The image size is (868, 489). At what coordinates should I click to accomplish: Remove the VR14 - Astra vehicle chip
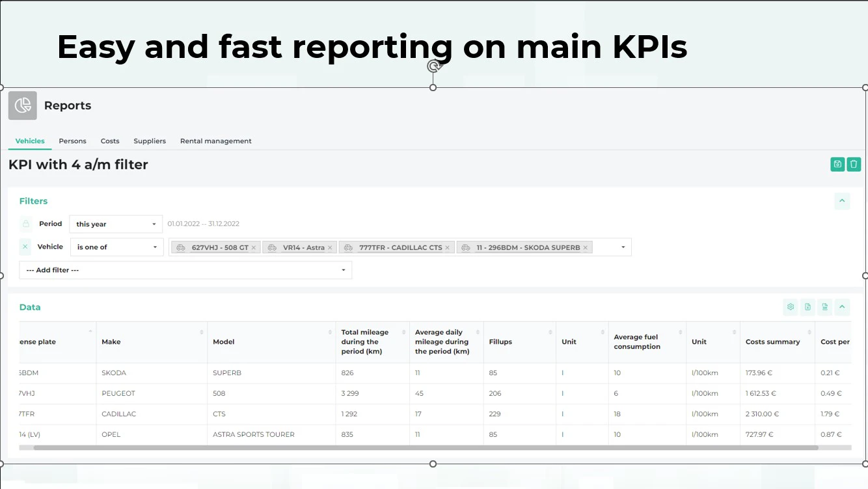tap(329, 247)
